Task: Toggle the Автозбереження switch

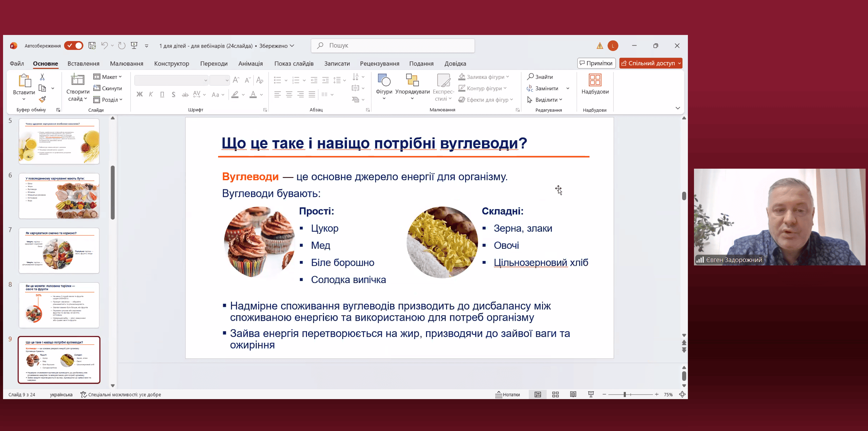Action: 74,45
